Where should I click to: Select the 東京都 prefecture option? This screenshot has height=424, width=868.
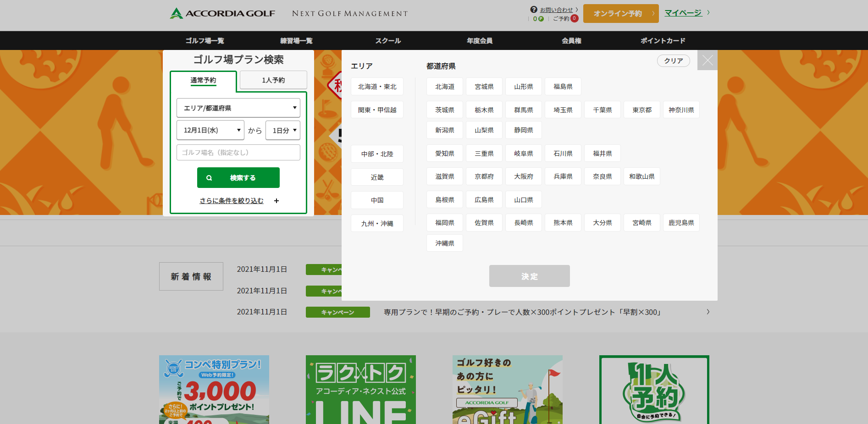pyautogui.click(x=641, y=110)
